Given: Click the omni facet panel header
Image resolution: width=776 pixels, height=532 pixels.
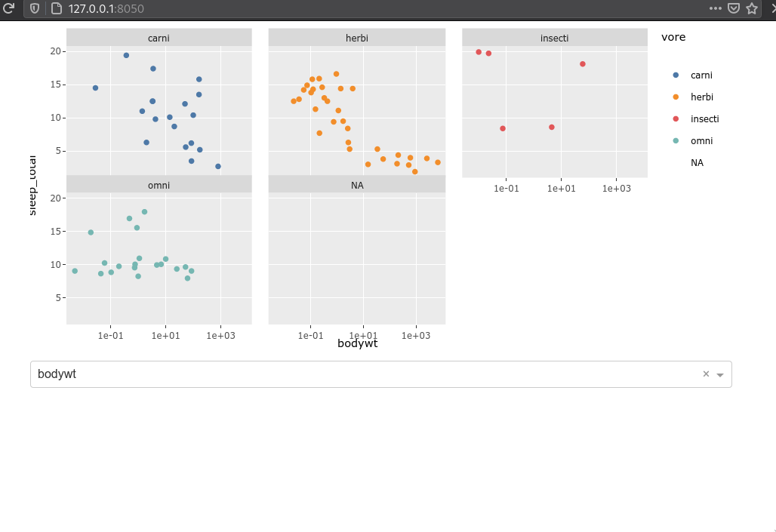Looking at the screenshot, I should 159,185.
